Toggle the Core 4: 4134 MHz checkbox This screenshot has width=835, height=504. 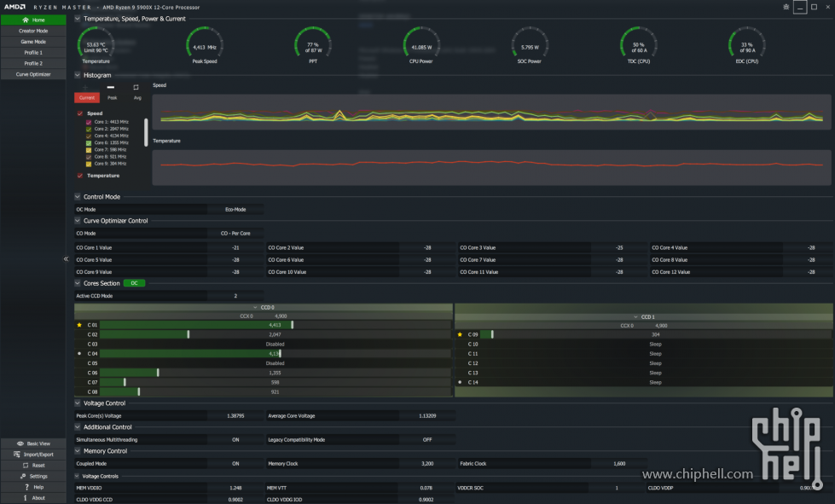[x=89, y=136]
